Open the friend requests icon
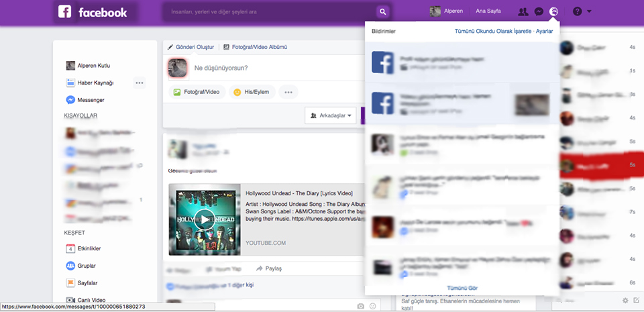The width and height of the screenshot is (644, 312). (523, 12)
